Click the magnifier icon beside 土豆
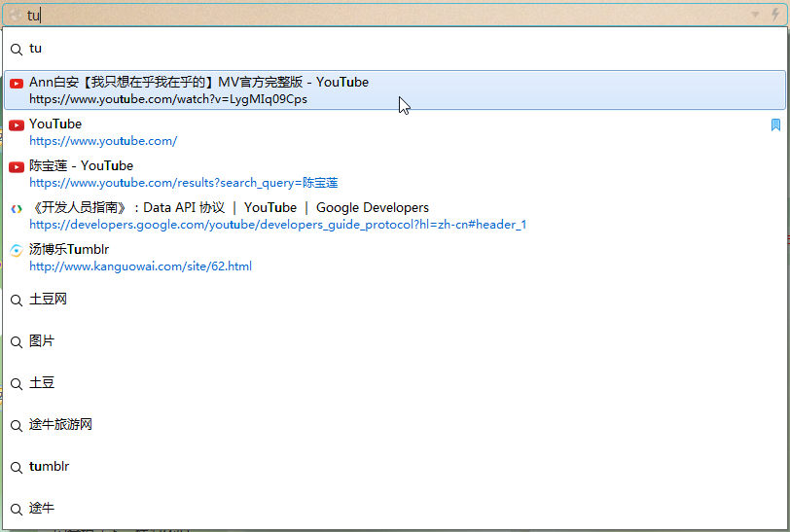Viewport: 790px width, 532px height. coord(17,384)
